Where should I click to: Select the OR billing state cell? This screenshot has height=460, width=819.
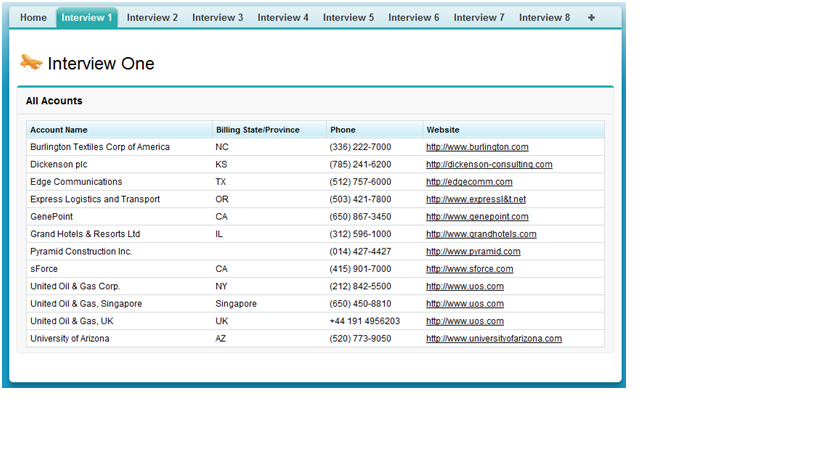click(221, 199)
